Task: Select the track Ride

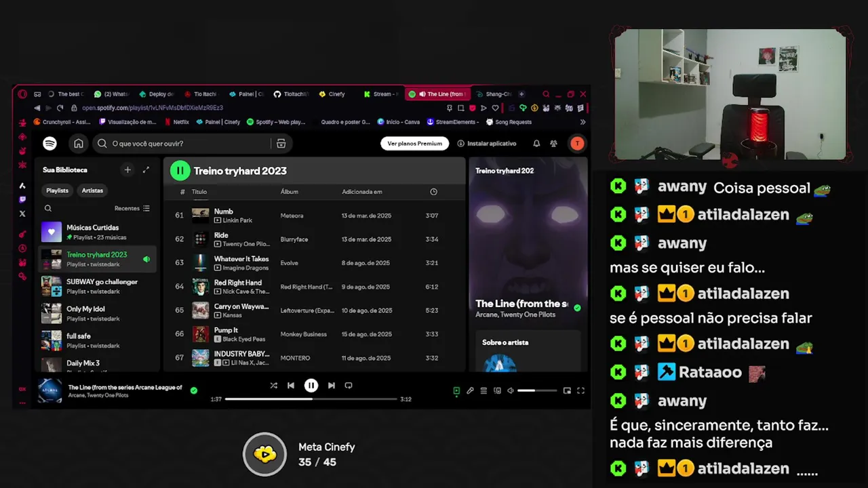Action: [x=315, y=239]
